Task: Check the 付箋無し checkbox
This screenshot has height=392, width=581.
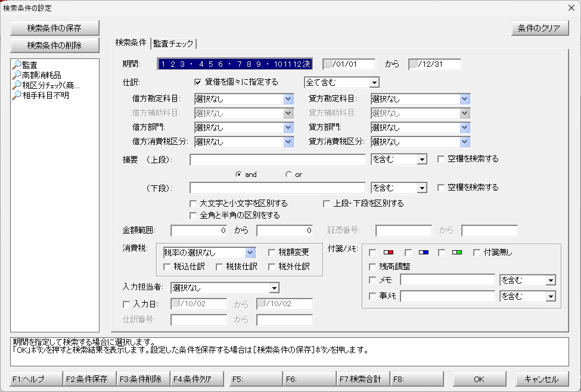Action: [477, 253]
